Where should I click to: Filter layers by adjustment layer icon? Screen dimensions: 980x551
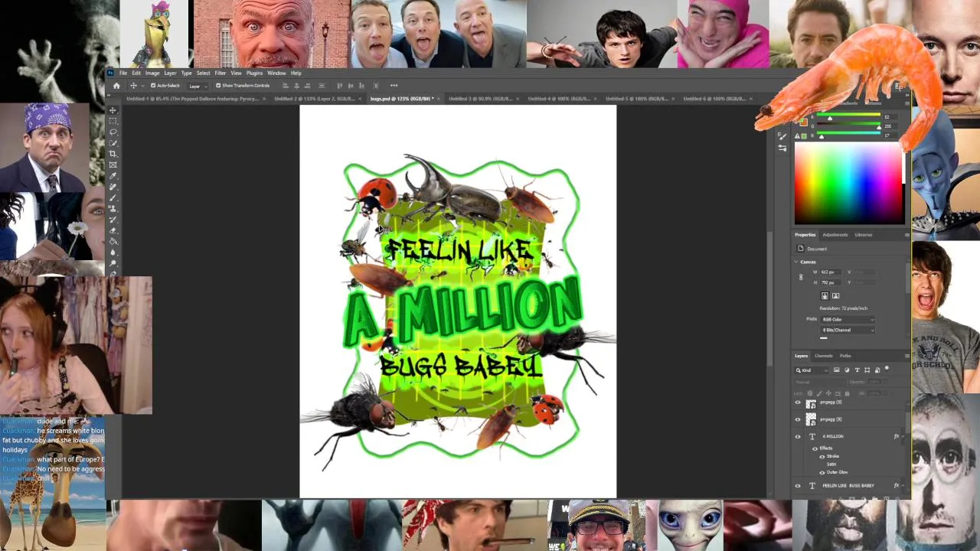[847, 370]
